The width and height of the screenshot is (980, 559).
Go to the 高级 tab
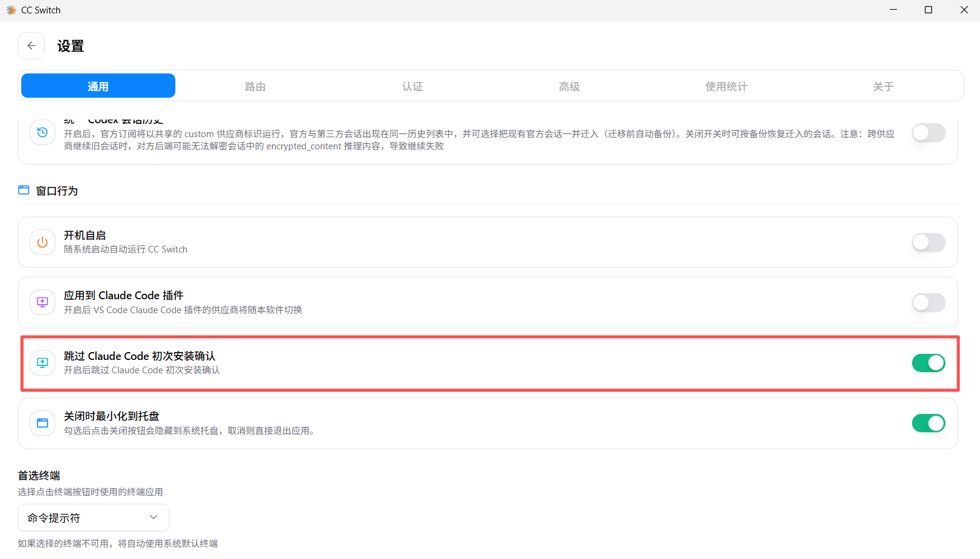[569, 86]
